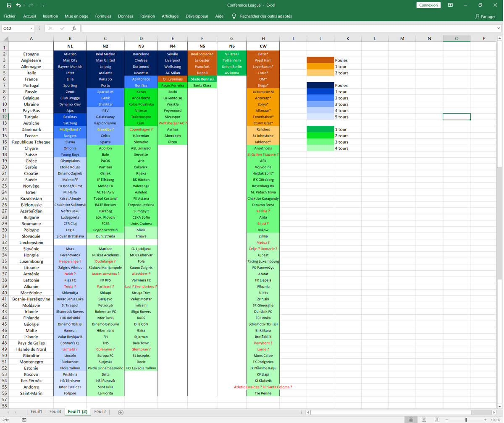Share the workbook via Partager
Screen dimensions: 504x423
pos(486,16)
